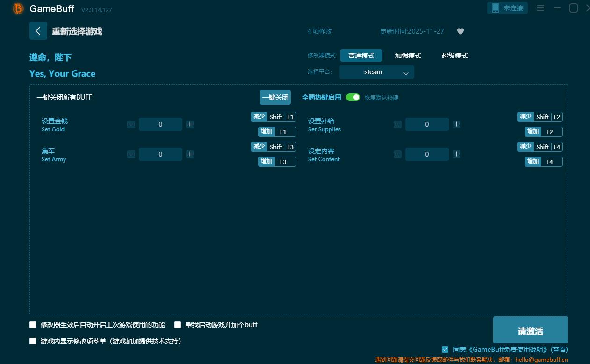Image resolution: width=590 pixels, height=364 pixels.
Task: Decrease Set Content value with minus
Action: pos(397,154)
